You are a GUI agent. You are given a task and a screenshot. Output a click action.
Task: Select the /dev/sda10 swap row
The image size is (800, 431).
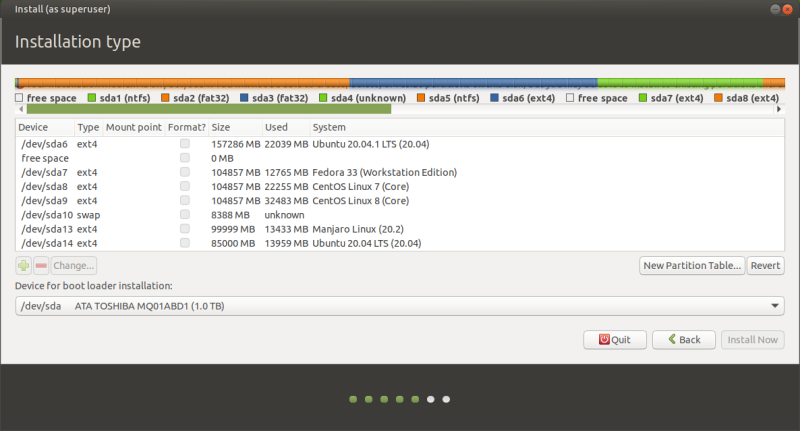400,215
